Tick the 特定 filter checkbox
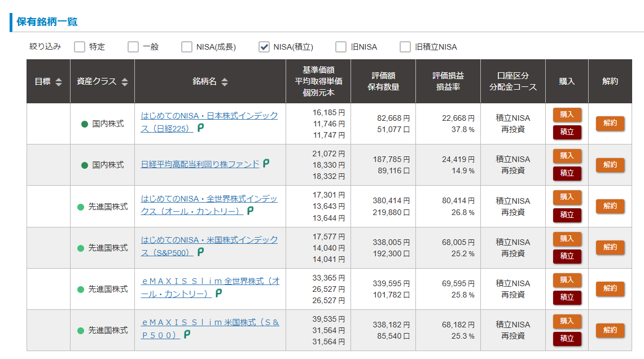This screenshot has height=359, width=644. point(79,47)
